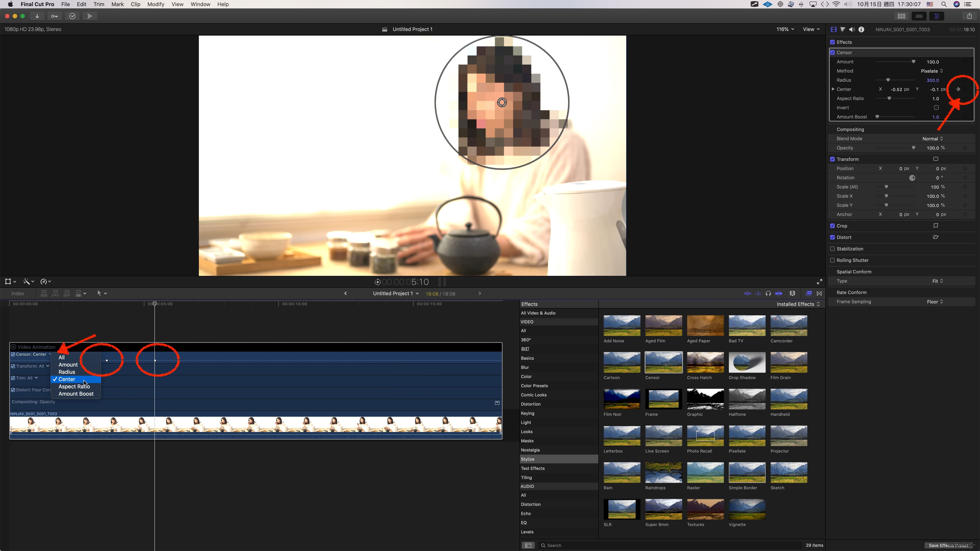Select the Blur effects category
980x551 pixels.
(x=525, y=367)
